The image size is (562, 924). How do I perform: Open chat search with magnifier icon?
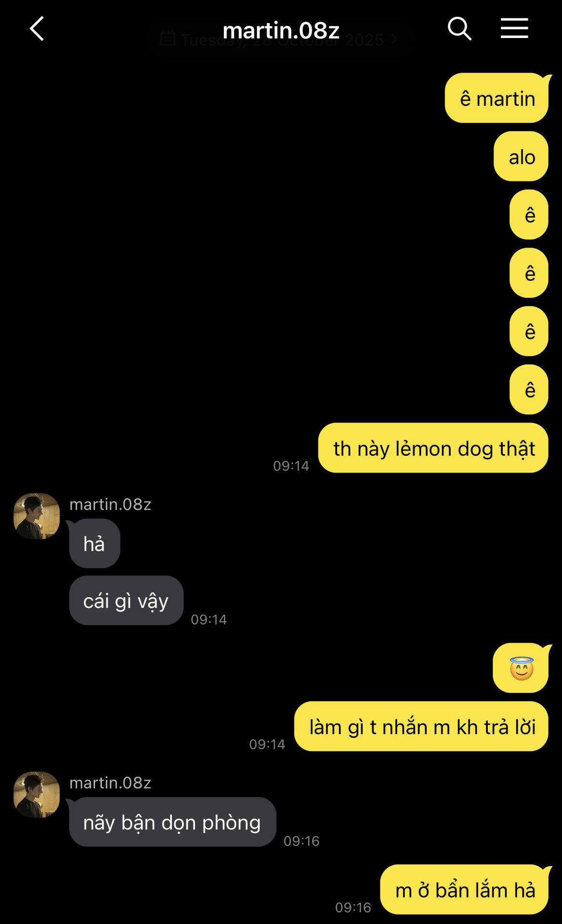point(459,29)
